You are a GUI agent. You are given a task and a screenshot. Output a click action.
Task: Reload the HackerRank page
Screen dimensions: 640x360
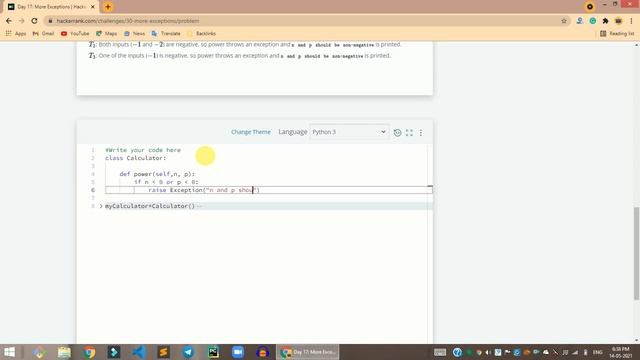click(x=35, y=21)
